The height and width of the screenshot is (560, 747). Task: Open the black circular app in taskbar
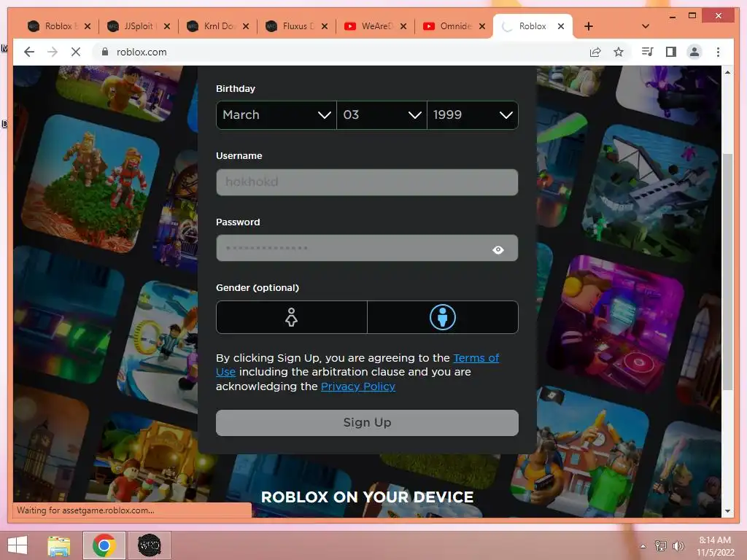(x=149, y=545)
